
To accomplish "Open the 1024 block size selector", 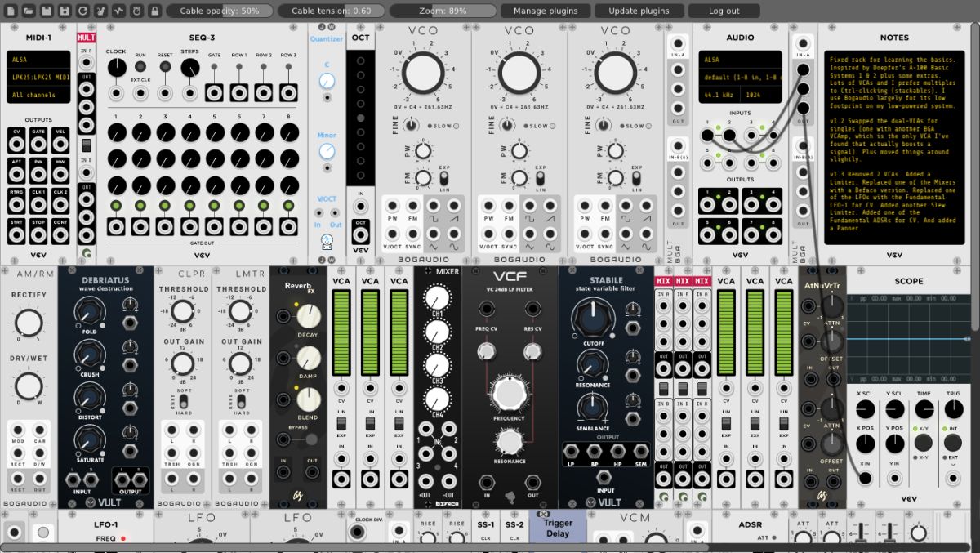I will (761, 96).
